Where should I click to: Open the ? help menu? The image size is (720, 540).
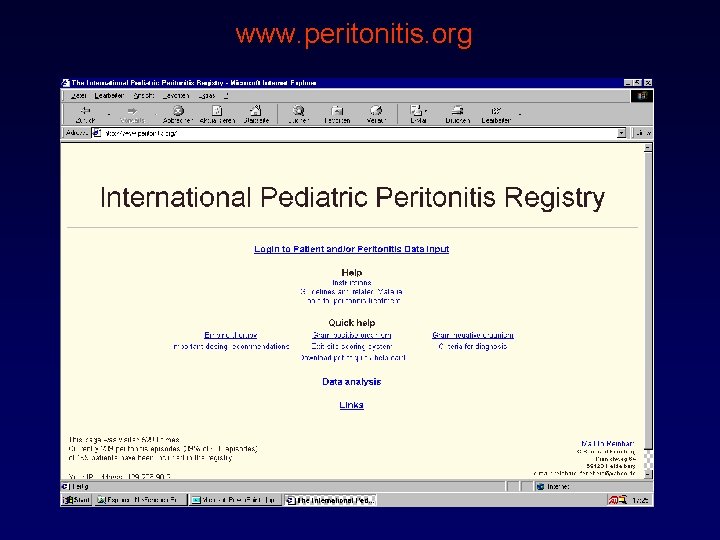(x=226, y=96)
